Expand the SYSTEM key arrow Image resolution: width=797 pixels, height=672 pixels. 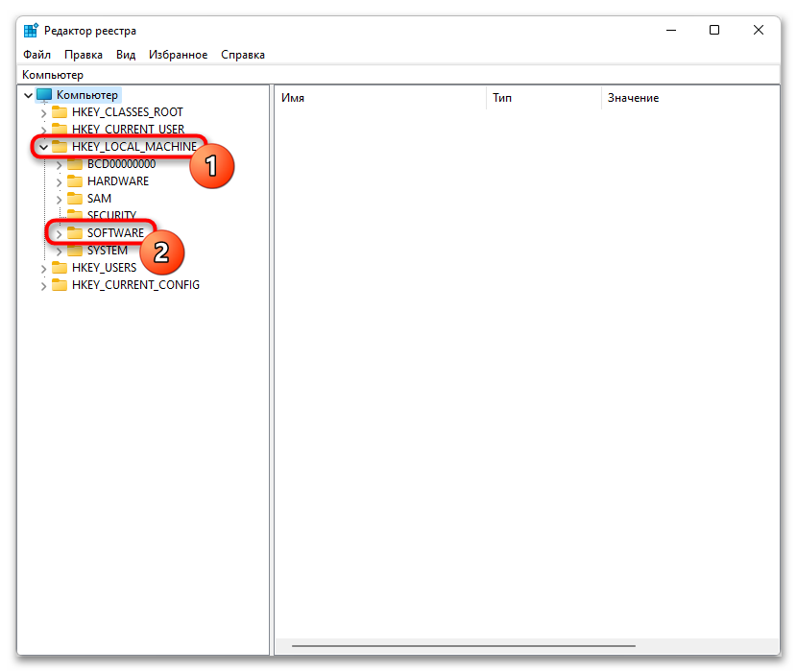click(59, 251)
